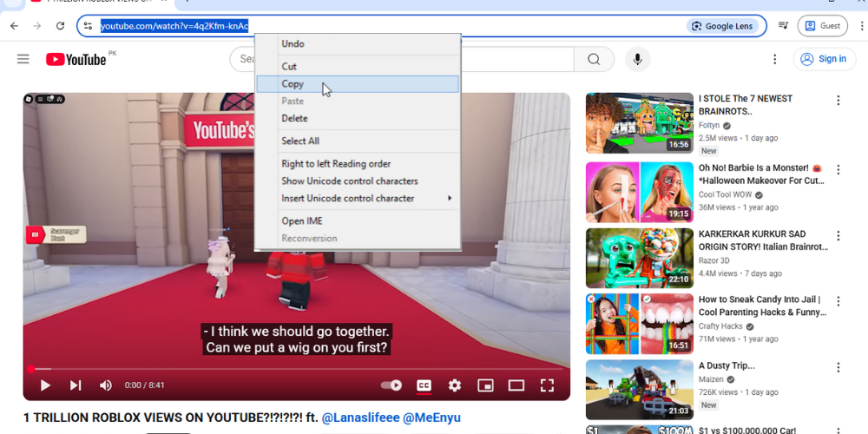Click the Sign in button

824,59
